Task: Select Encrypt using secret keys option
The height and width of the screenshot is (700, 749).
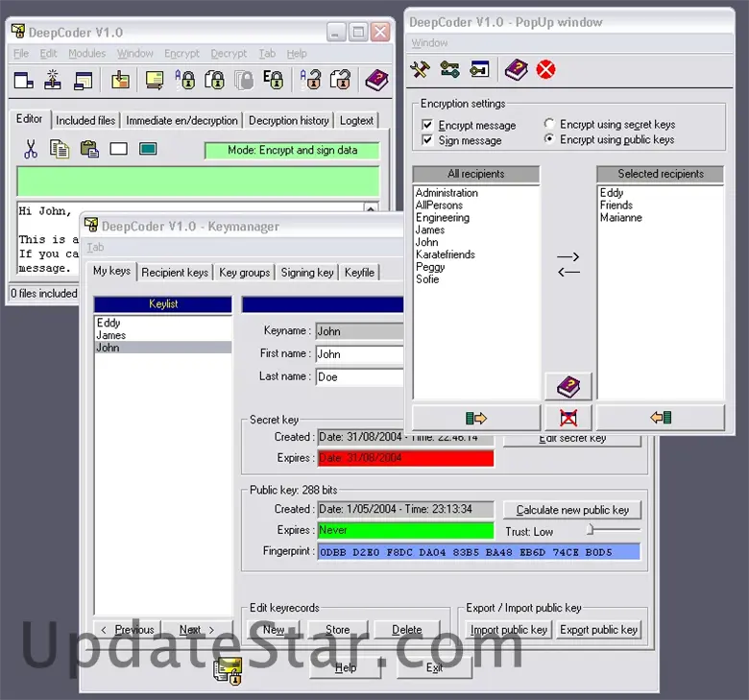Action: tap(549, 124)
